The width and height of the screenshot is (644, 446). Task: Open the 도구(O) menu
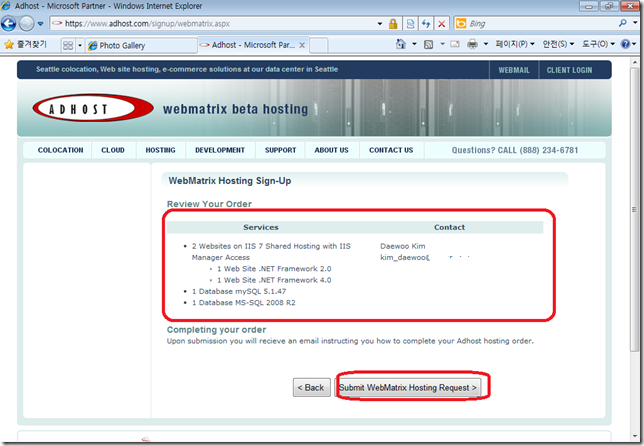point(598,44)
